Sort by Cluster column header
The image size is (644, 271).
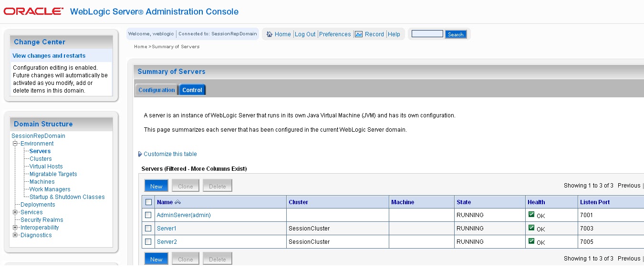298,202
